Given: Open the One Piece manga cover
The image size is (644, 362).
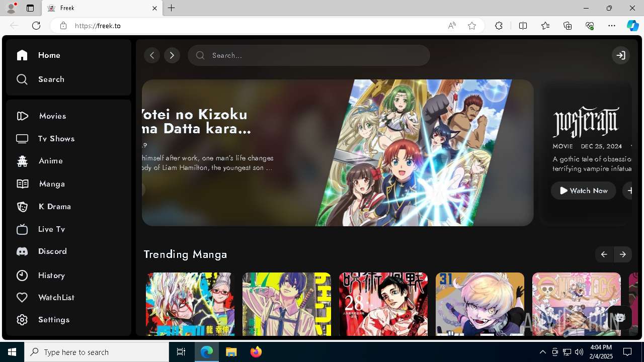Looking at the screenshot, I should 577,304.
